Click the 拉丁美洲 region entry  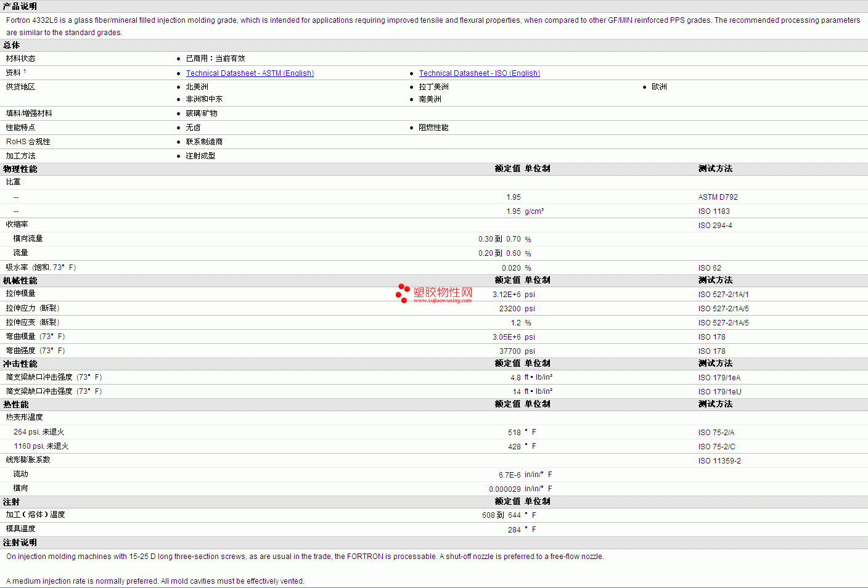434,87
